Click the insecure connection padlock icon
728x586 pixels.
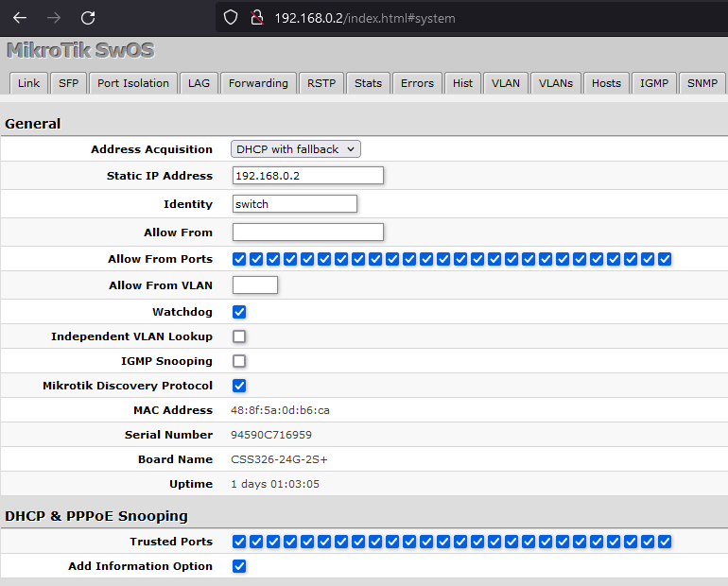[254, 17]
